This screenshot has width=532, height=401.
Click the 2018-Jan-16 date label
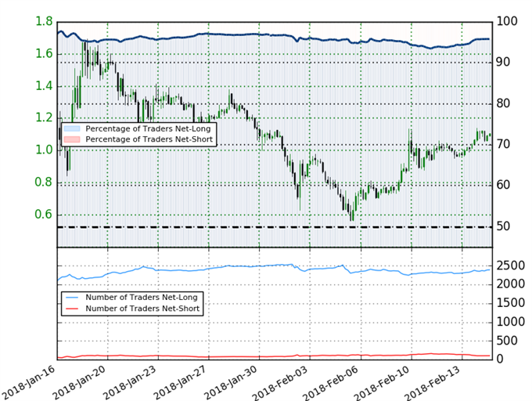tap(28, 382)
